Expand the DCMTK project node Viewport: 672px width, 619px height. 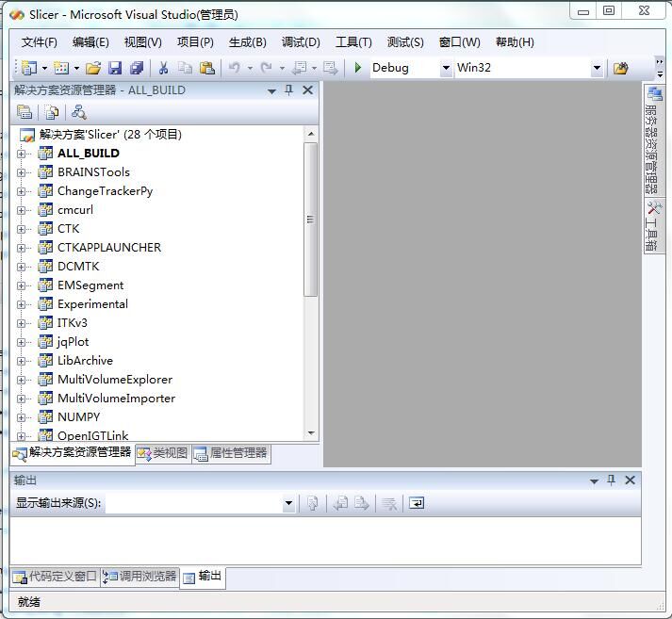(x=21, y=267)
